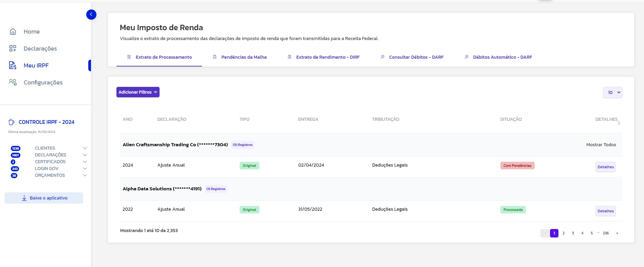The height and width of the screenshot is (267, 644).
Task: Click the next page arrow
Action: click(x=617, y=233)
